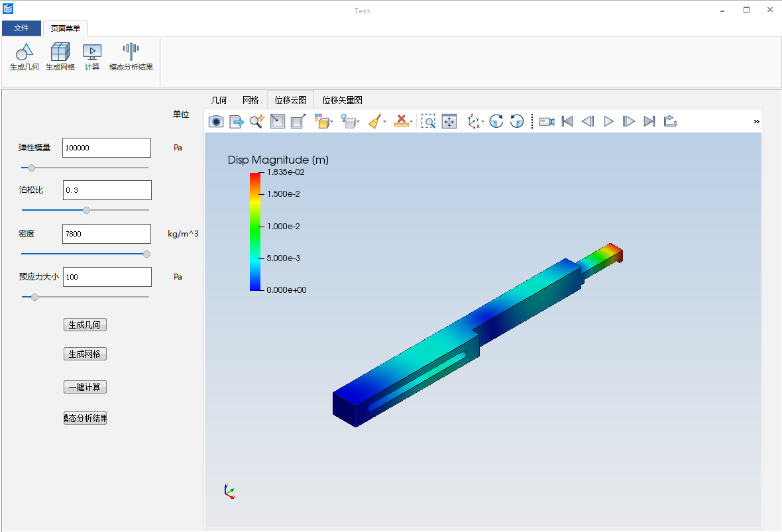Step to next animation frame

click(628, 121)
